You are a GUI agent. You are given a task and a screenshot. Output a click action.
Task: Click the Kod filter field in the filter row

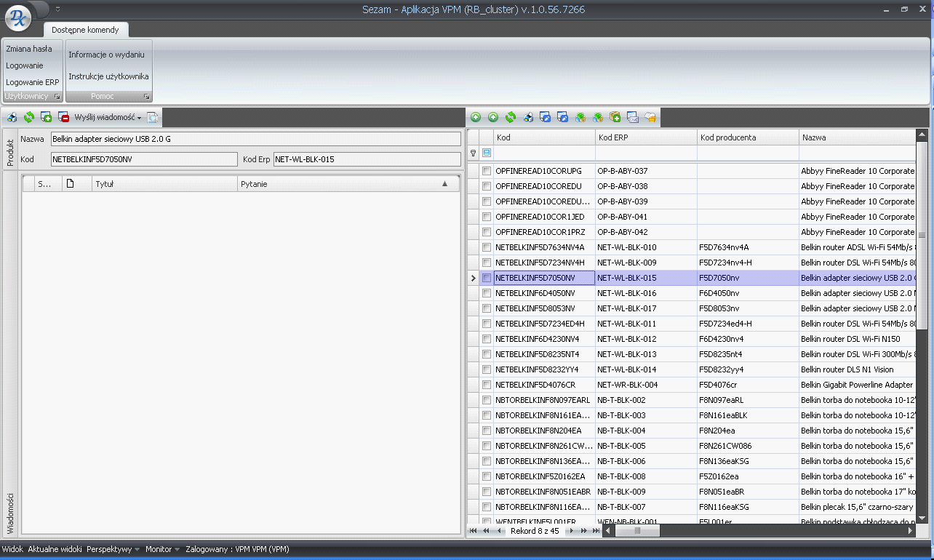[x=544, y=153]
